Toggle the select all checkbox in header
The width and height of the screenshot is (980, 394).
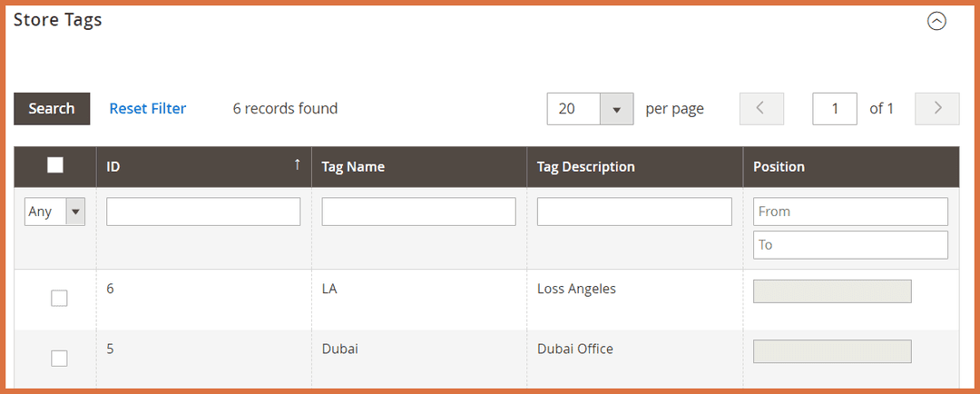pyautogui.click(x=55, y=165)
